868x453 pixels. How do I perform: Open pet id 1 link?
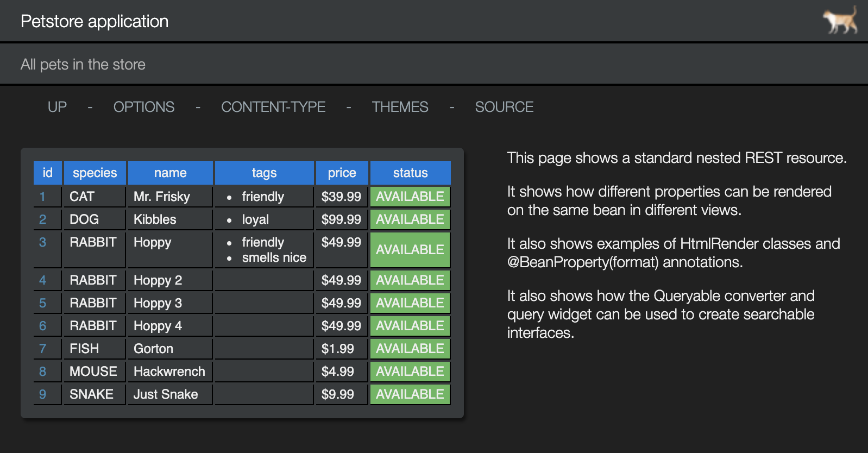pyautogui.click(x=42, y=197)
